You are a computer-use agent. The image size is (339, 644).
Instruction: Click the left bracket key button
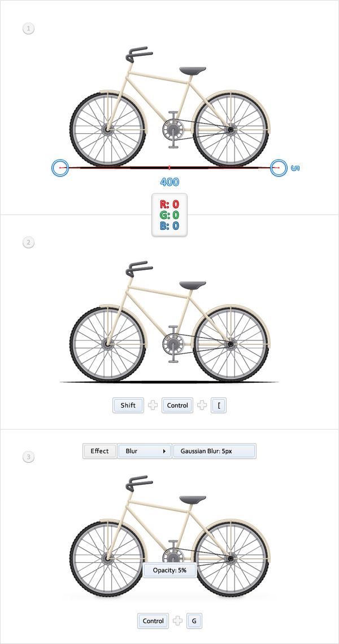(219, 405)
